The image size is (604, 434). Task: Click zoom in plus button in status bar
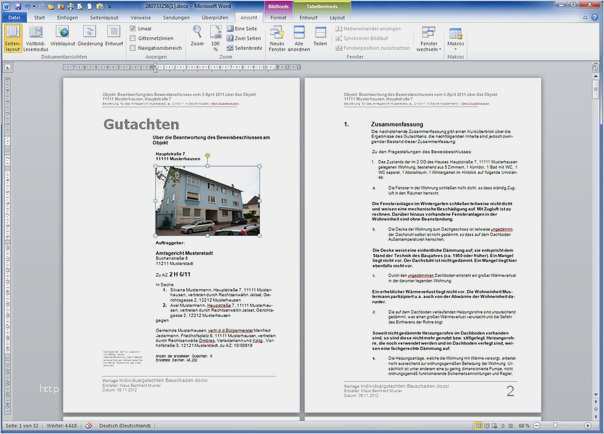pyautogui.click(x=588, y=426)
